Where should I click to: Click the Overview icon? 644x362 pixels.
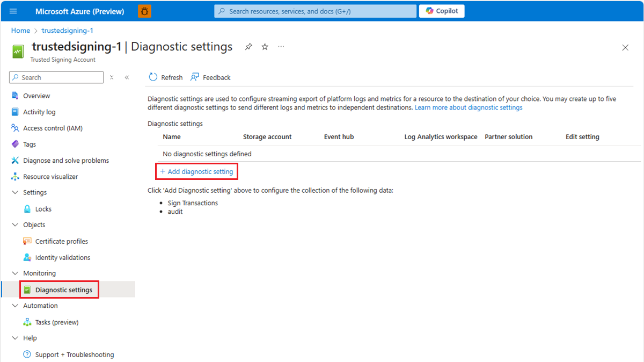click(15, 96)
